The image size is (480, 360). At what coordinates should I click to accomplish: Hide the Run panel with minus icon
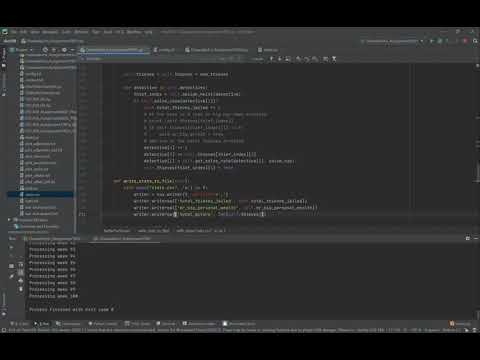pyautogui.click(x=476, y=238)
